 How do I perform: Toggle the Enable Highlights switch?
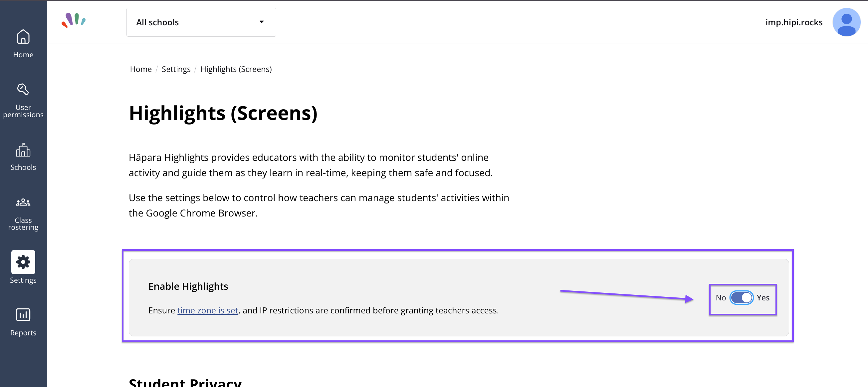tap(741, 298)
